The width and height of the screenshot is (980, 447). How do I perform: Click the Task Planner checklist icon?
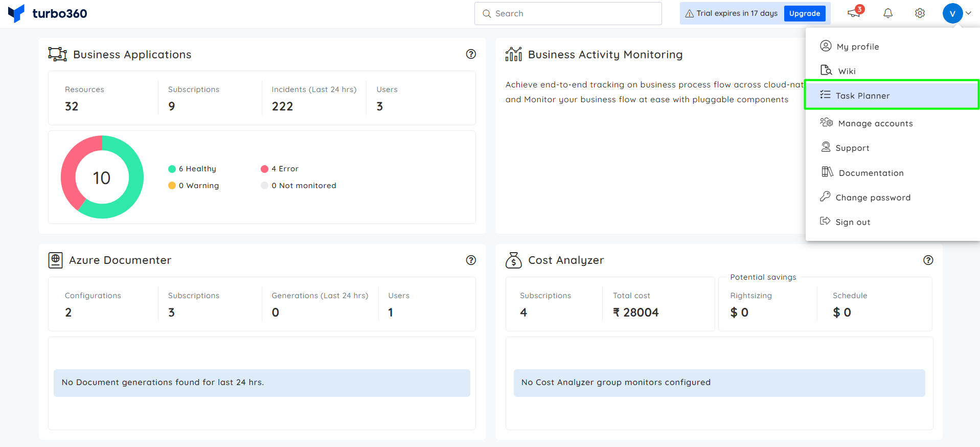(x=825, y=95)
